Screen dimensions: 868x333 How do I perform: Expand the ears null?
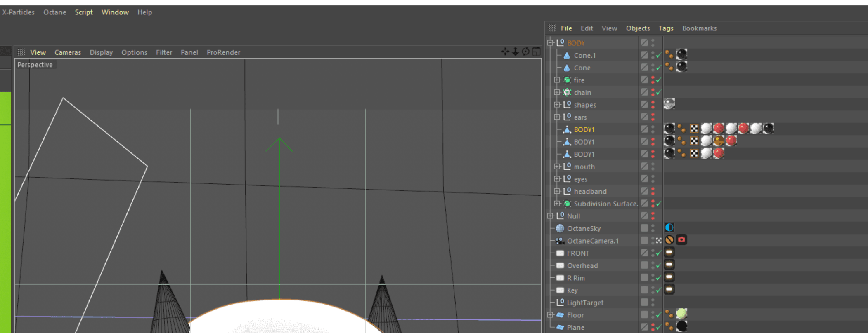coord(557,117)
